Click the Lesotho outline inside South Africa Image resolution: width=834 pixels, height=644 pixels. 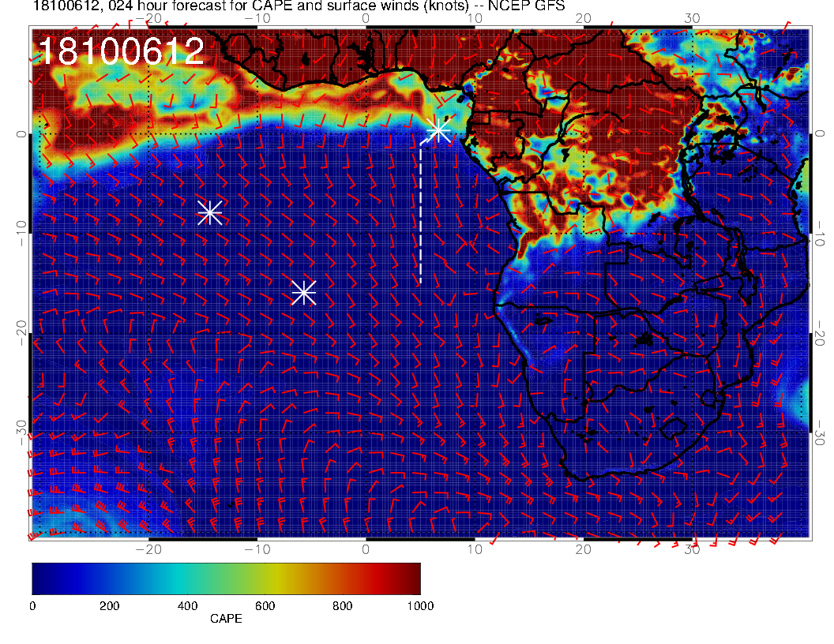point(672,429)
